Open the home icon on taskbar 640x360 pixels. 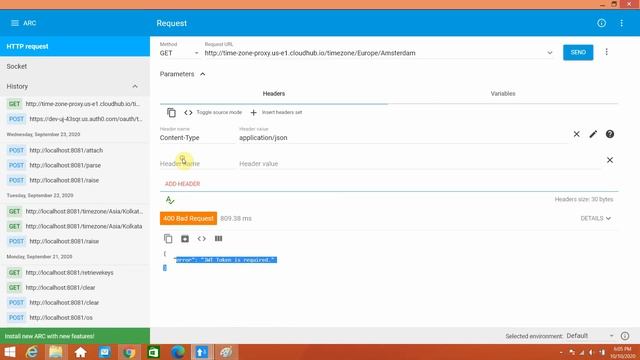coord(80,352)
